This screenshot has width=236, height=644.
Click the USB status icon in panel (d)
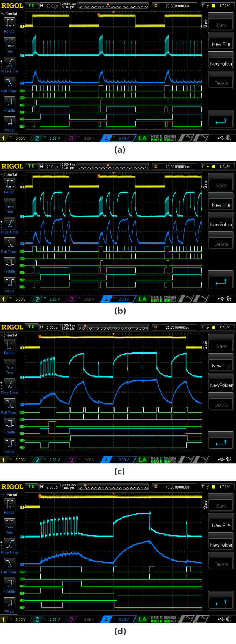(221, 619)
